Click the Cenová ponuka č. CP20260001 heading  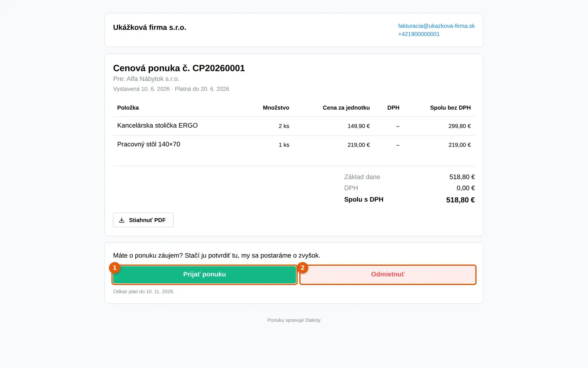(x=179, y=68)
